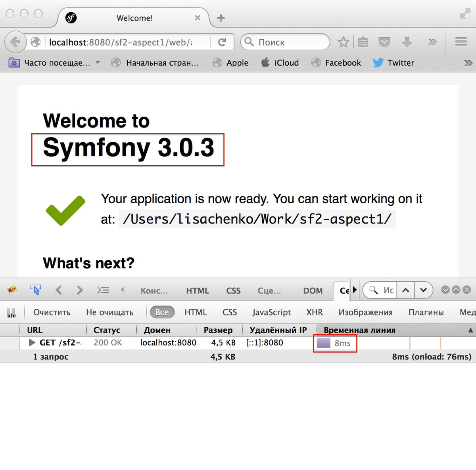The height and width of the screenshot is (470, 476).
Task: Filter network requests by JavaScript
Action: [x=271, y=312]
